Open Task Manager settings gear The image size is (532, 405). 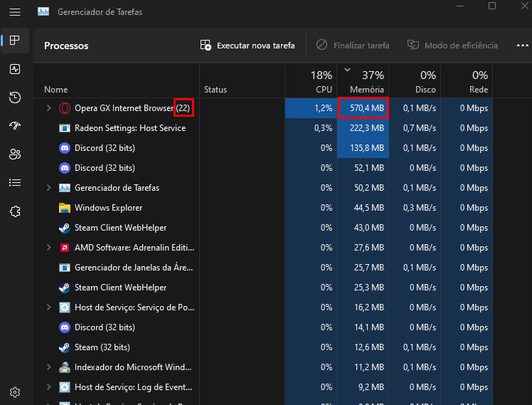(x=15, y=392)
